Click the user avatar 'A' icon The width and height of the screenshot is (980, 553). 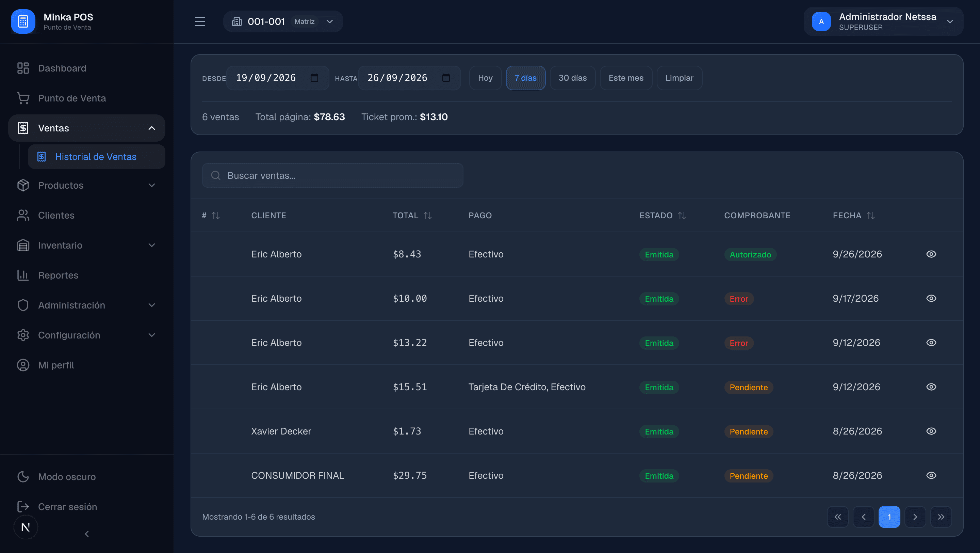coord(821,21)
